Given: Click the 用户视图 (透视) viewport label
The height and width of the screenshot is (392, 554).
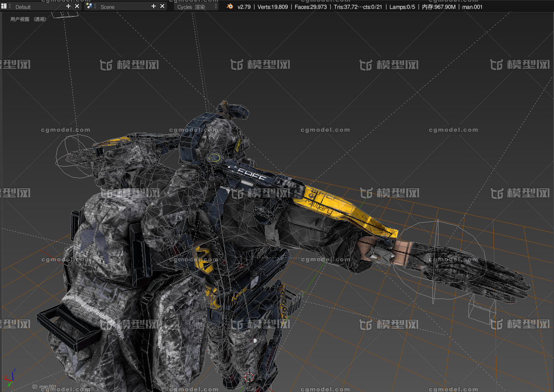Looking at the screenshot, I should pos(28,19).
